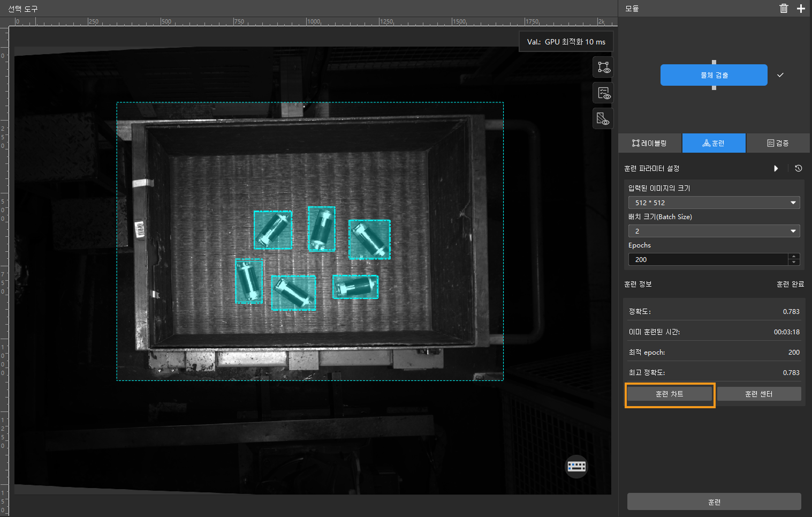
Task: Open the 훈련 센터 button
Action: coord(758,394)
